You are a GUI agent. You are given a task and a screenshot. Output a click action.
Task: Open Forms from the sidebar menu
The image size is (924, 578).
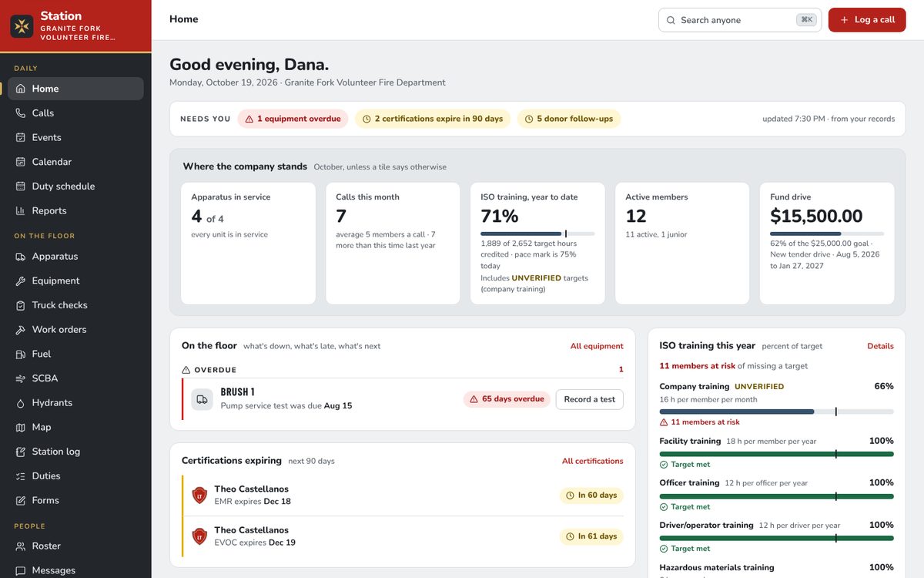(x=75, y=500)
